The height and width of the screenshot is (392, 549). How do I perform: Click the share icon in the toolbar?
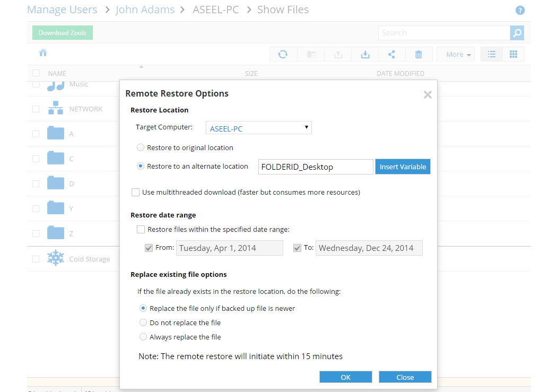(391, 54)
